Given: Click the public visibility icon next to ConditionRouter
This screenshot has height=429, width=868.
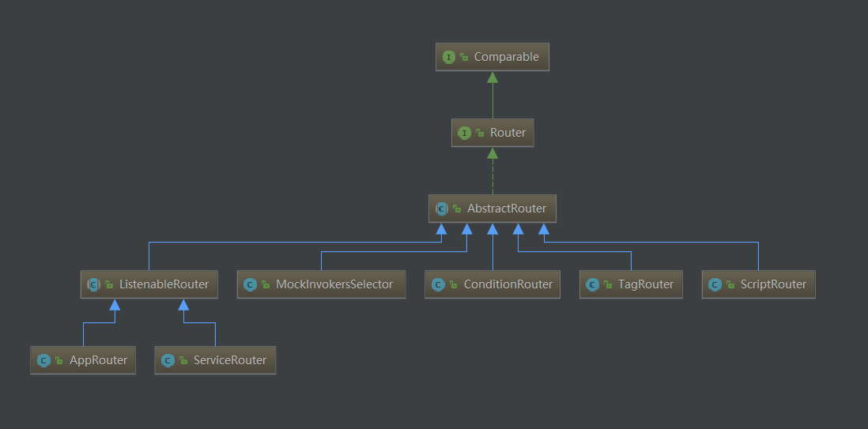Looking at the screenshot, I should tap(454, 284).
